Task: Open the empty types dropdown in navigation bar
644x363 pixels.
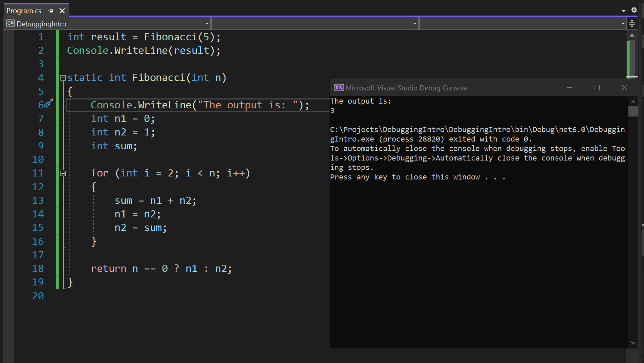Action: 414,23
